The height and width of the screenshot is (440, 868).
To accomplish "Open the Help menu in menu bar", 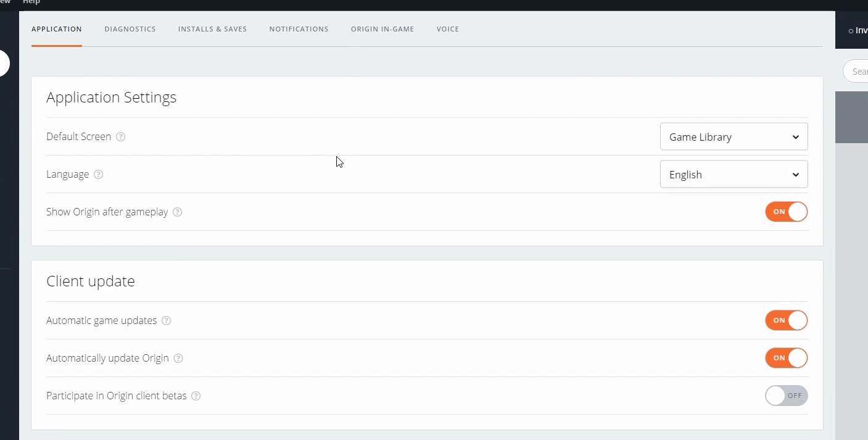I will pos(31,2).
